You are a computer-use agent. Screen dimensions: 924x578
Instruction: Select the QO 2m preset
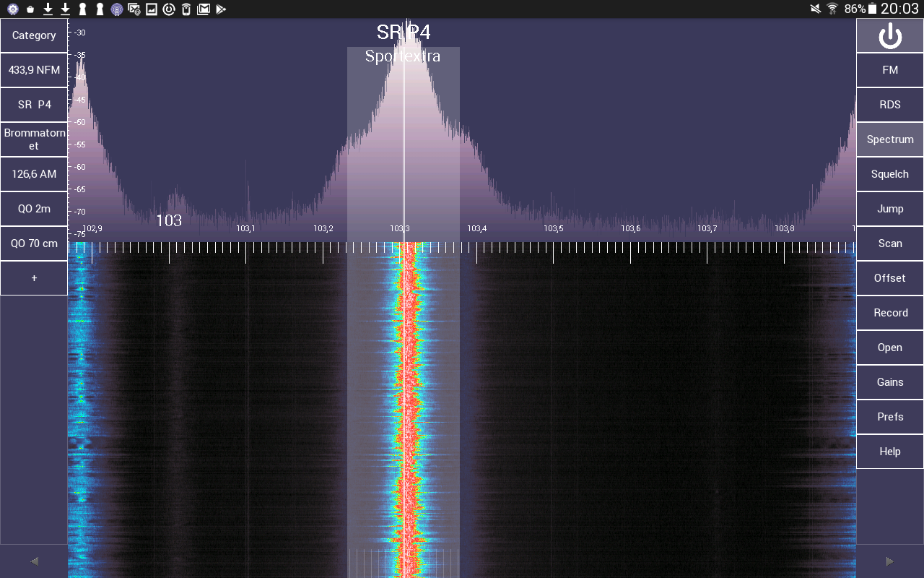pos(34,209)
